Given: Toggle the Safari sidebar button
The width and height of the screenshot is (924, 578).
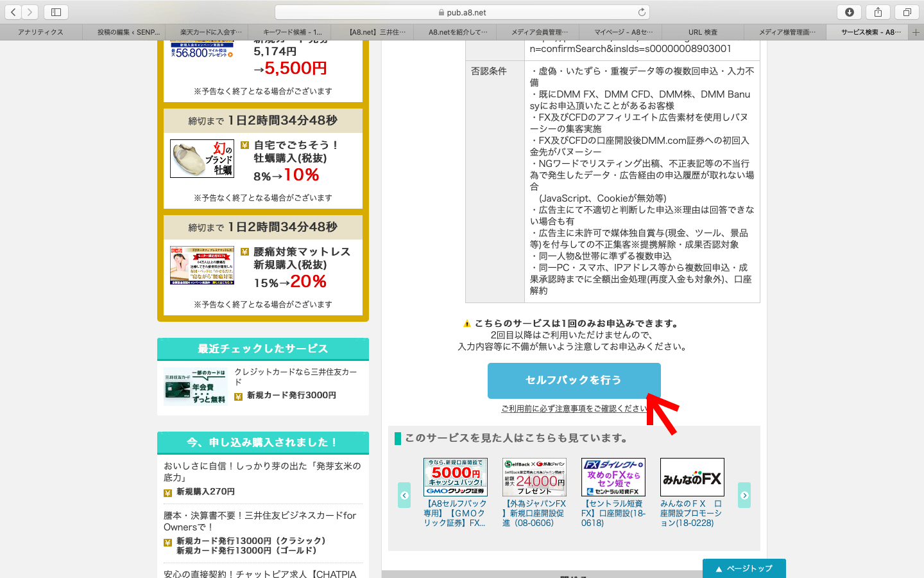Looking at the screenshot, I should [56, 12].
